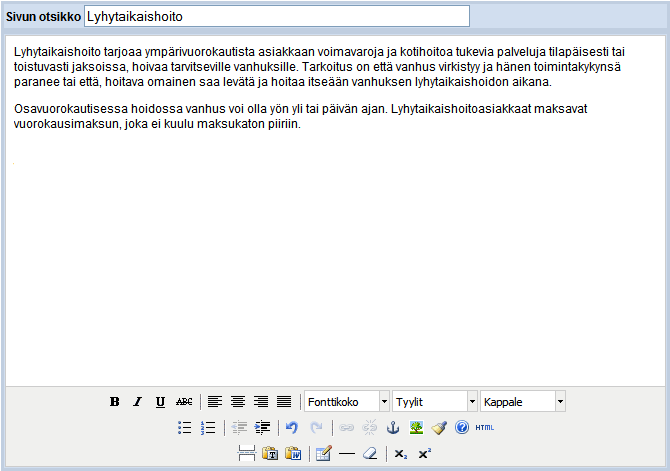Insert a table with the table icon
The height and width of the screenshot is (471, 670).
323,453
